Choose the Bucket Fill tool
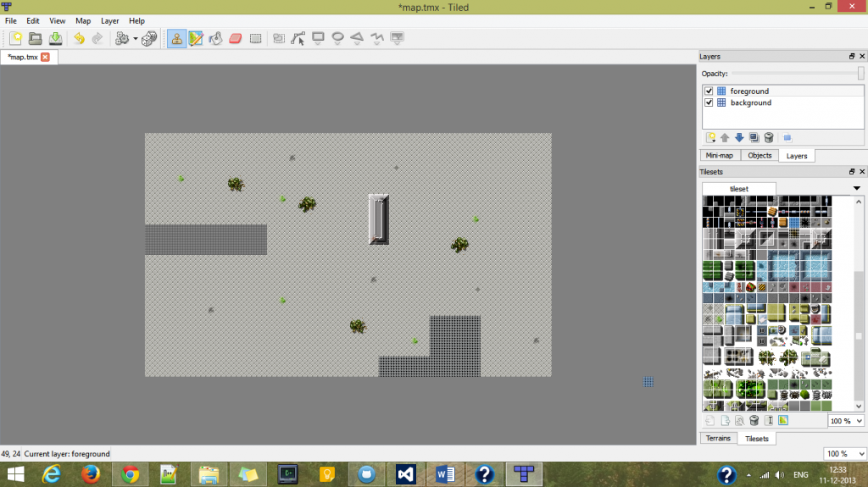 tap(215, 38)
